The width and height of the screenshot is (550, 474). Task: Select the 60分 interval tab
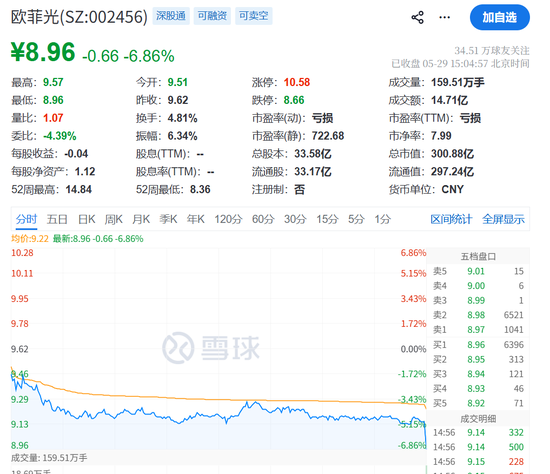[x=263, y=220]
